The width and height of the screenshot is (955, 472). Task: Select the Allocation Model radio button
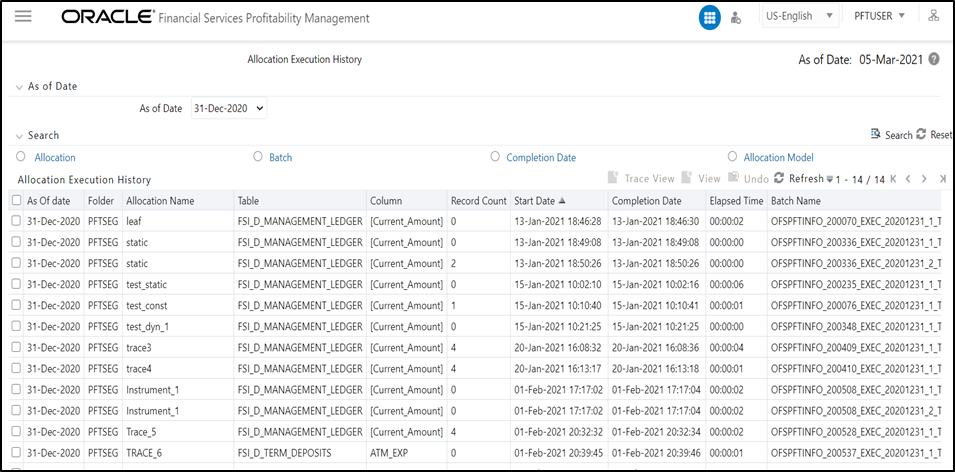pyautogui.click(x=733, y=157)
